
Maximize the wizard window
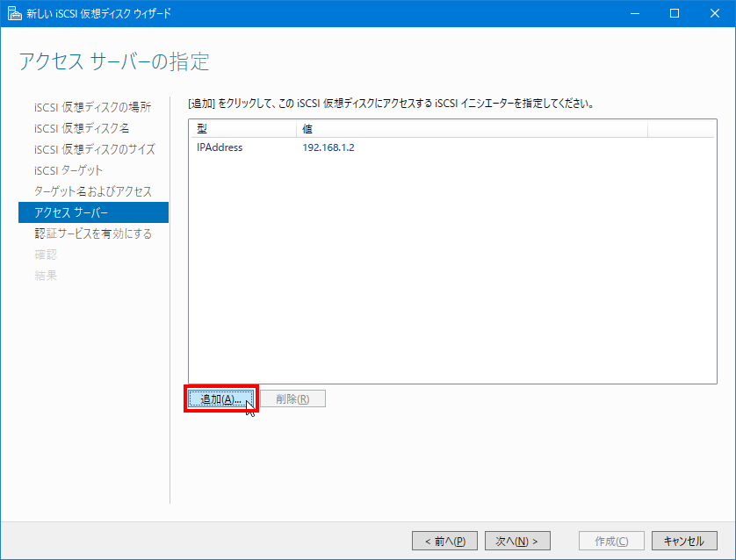[674, 12]
